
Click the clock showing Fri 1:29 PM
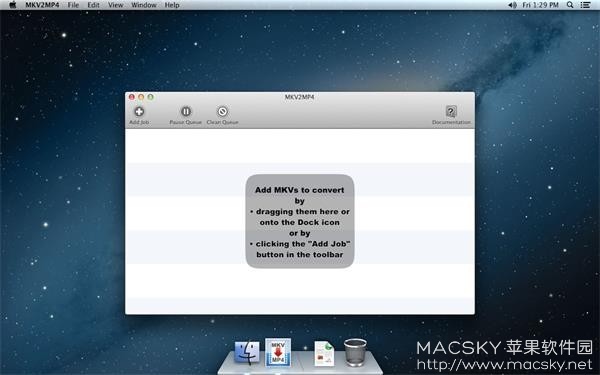point(540,5)
